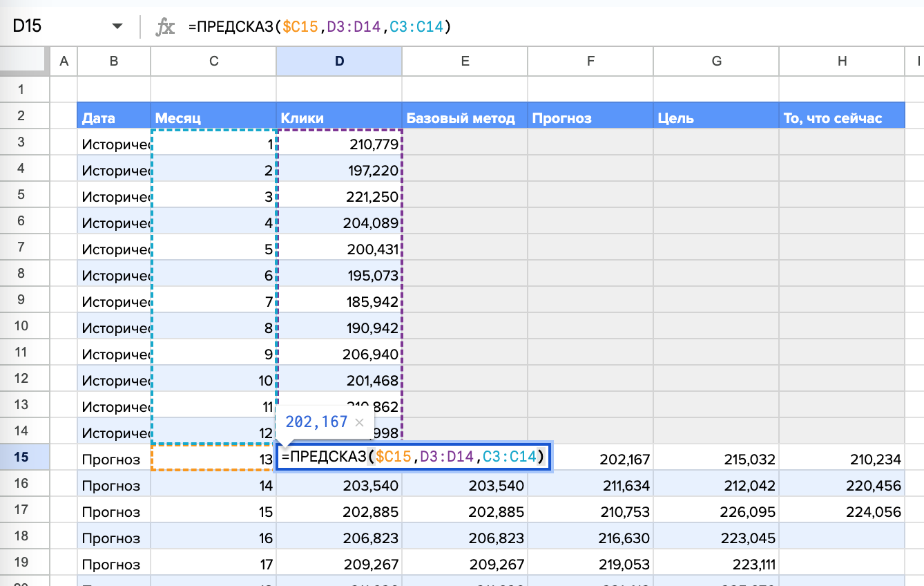924x586 pixels.
Task: Select cell containing 224,056
Action: click(842, 512)
